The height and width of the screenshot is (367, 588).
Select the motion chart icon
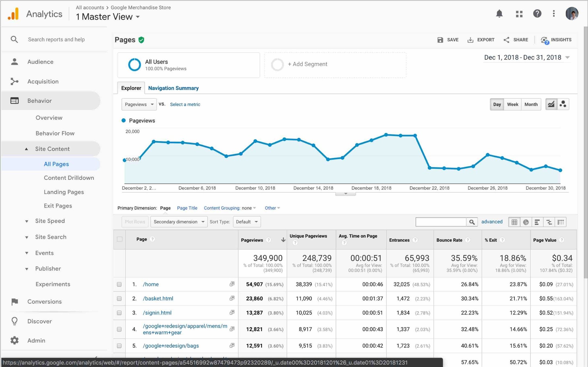(563, 104)
